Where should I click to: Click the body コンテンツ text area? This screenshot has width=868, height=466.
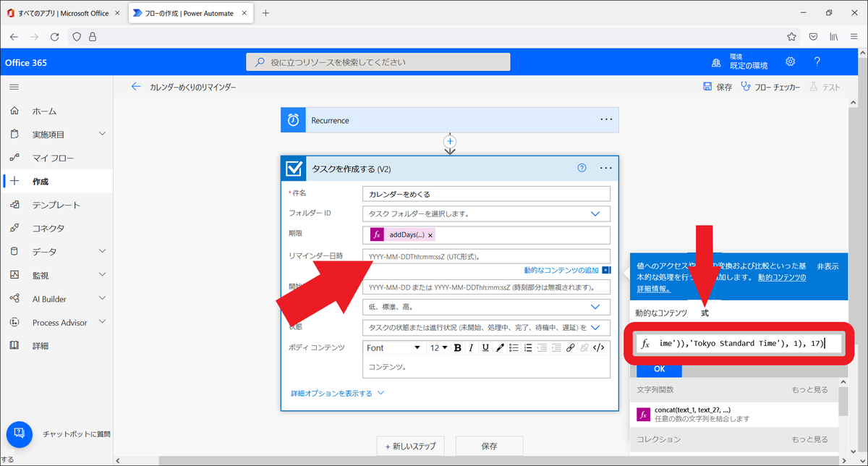coord(486,367)
